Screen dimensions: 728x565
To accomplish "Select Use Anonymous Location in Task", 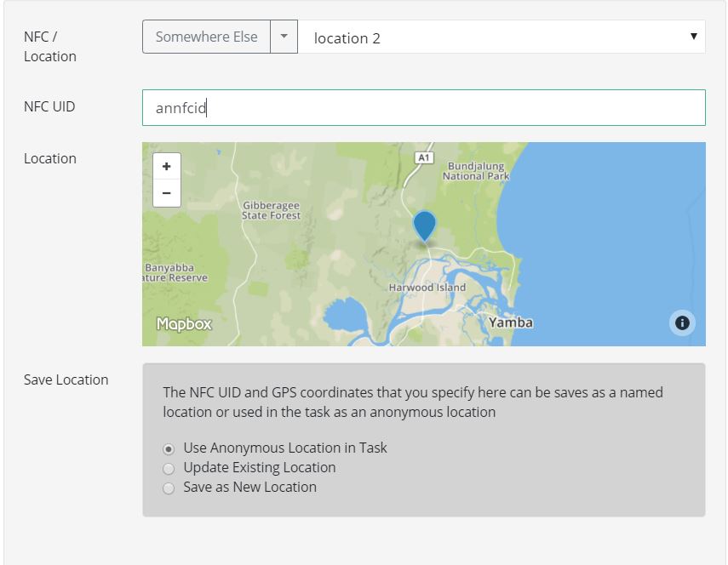I will pos(169,448).
